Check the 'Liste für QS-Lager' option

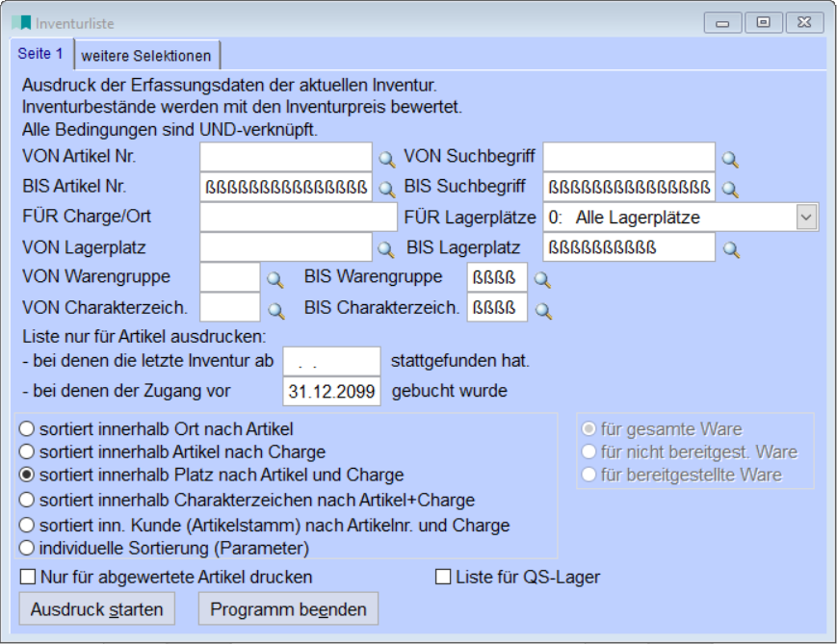point(442,578)
